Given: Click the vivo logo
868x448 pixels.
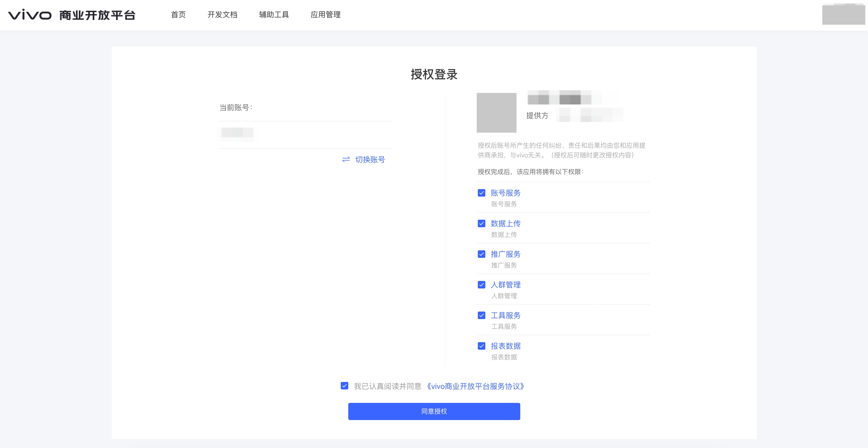Looking at the screenshot, I should click(x=30, y=15).
